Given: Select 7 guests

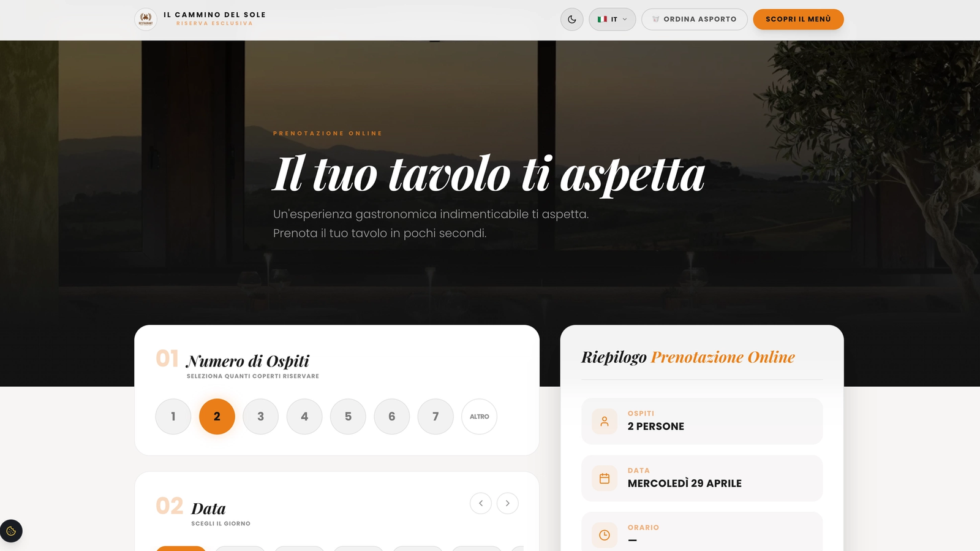Looking at the screenshot, I should point(435,417).
